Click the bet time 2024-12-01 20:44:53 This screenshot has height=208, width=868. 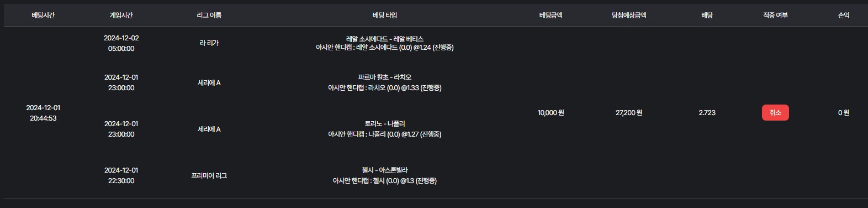(43, 113)
